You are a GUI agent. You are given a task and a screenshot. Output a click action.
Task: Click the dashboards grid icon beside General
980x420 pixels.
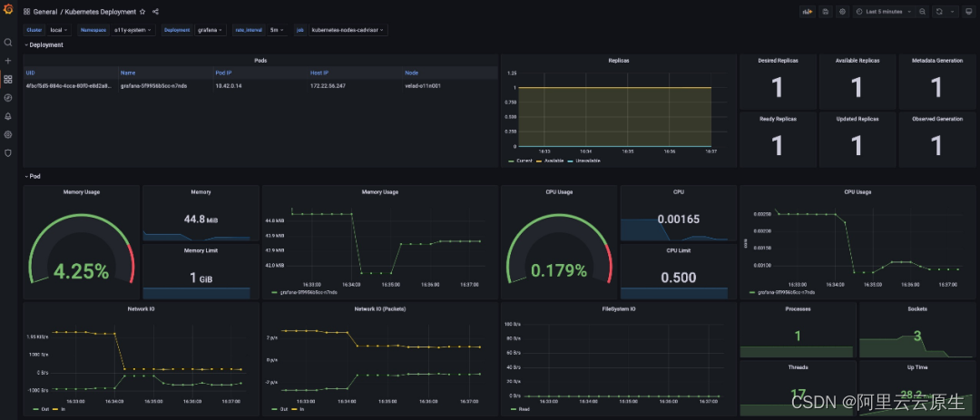27,11
